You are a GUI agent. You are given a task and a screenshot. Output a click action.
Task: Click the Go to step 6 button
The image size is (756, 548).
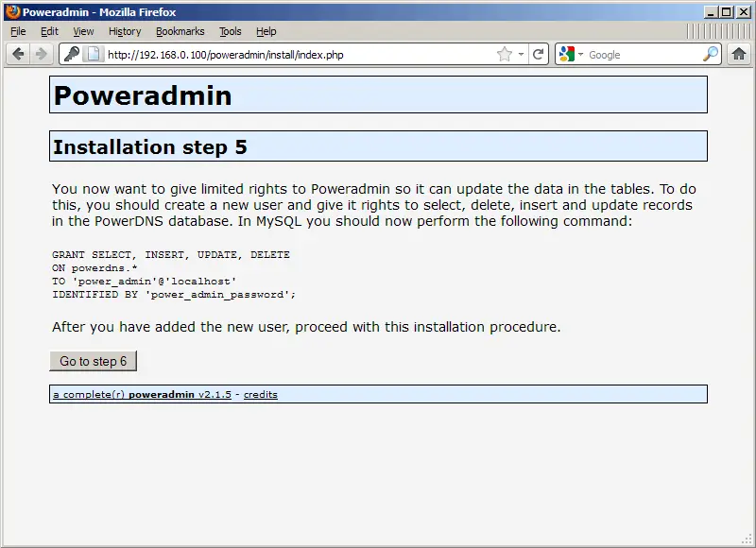pyautogui.click(x=93, y=361)
